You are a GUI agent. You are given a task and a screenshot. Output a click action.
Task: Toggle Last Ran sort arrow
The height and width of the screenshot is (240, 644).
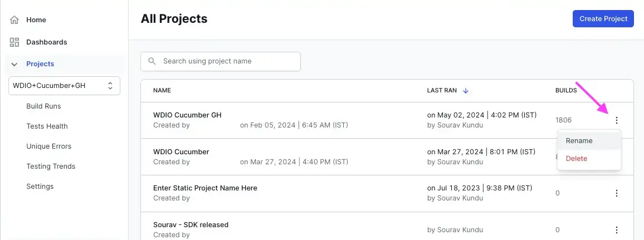[x=466, y=90]
